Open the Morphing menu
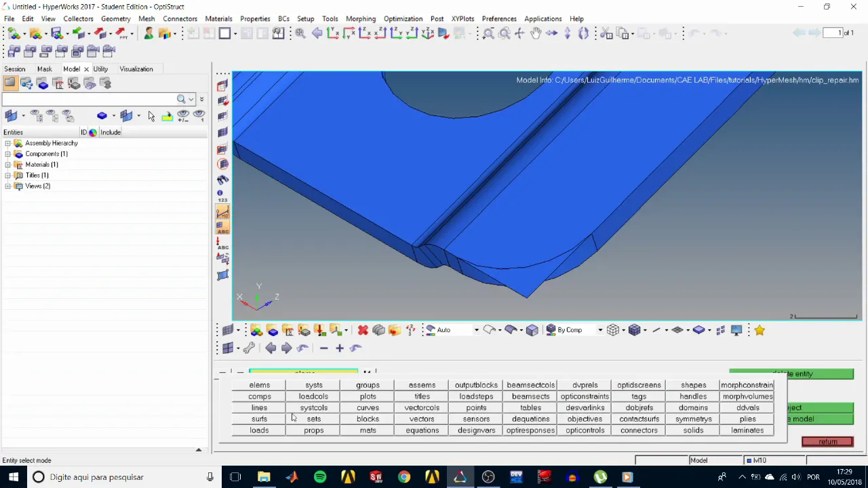This screenshot has width=868, height=488. pos(360,19)
